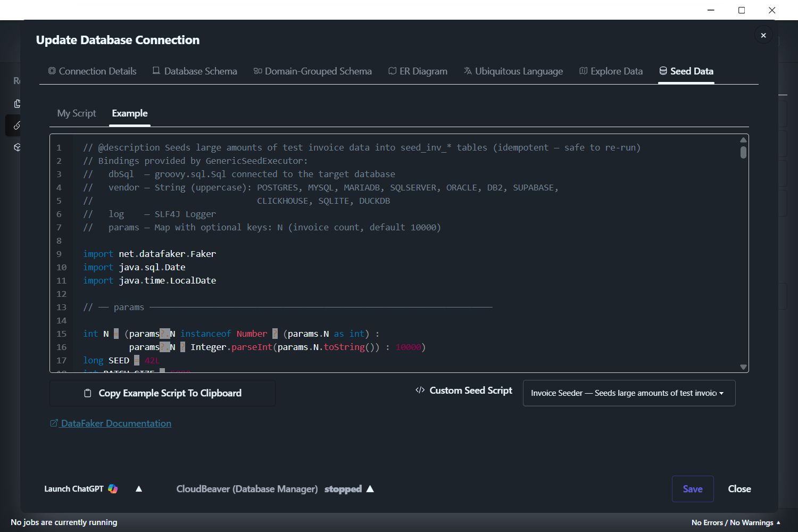The width and height of the screenshot is (798, 532).
Task: Click the @description comment on line 1
Action: coord(362,147)
